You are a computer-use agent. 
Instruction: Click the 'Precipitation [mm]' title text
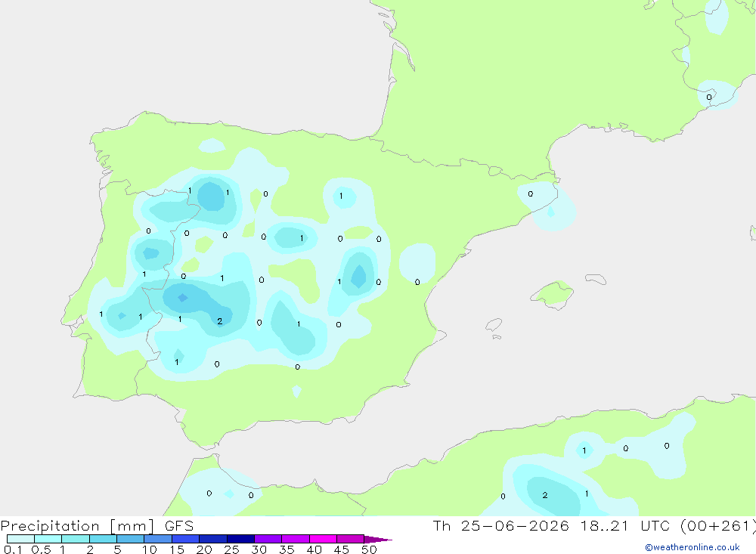77,526
